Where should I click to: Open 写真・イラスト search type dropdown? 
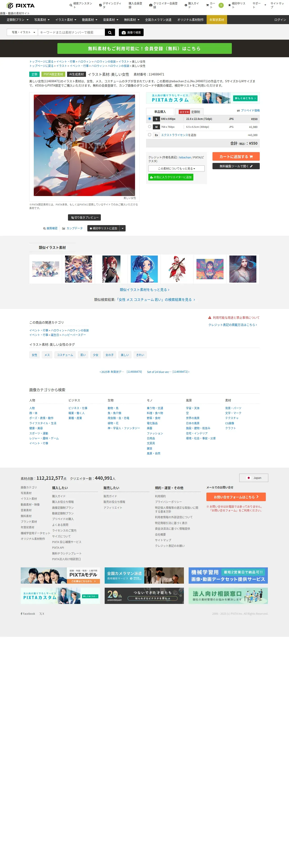click(x=23, y=32)
